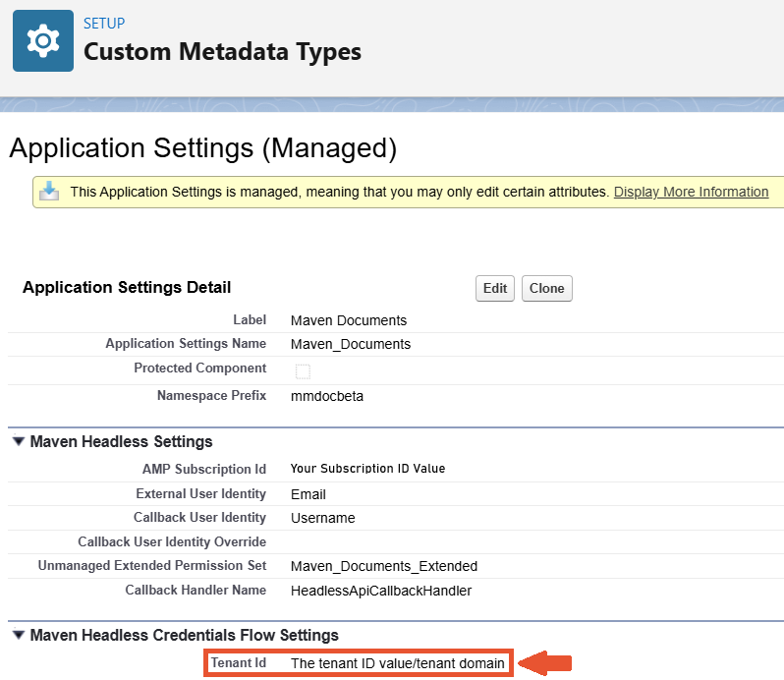The image size is (784, 680).
Task: Open the Display More Information link
Action: [691, 192]
